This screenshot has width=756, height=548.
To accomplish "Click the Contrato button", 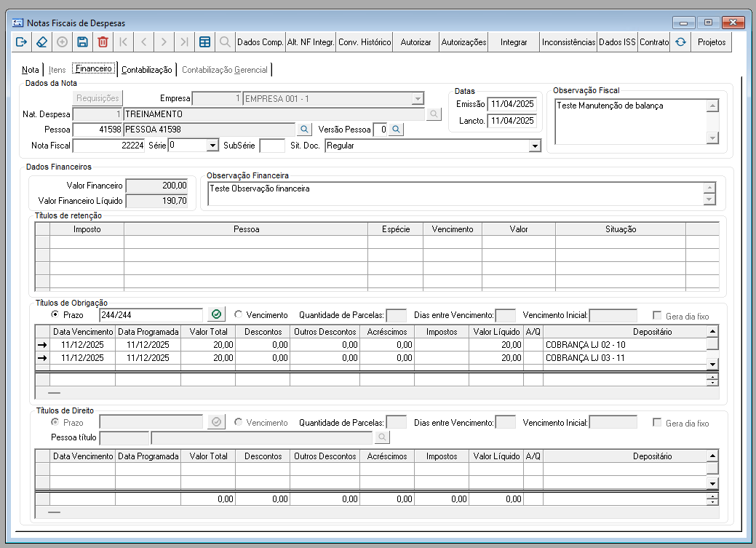I will (654, 42).
